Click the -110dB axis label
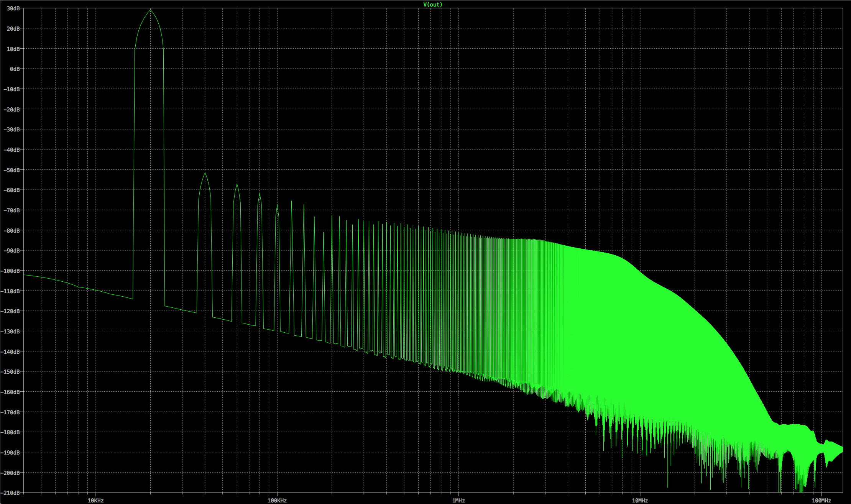This screenshot has width=851, height=504. (x=10, y=291)
